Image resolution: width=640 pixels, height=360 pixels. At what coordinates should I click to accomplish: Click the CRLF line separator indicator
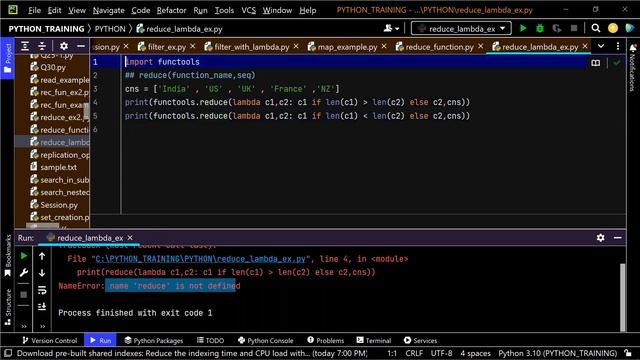[414, 353]
